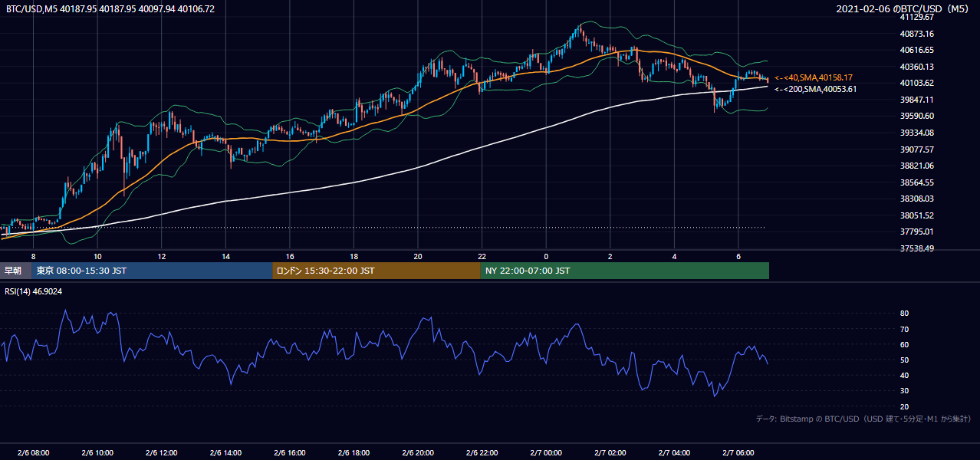Select the 東京 08:00-15:30 JST session bar
Image resolution: width=980 pixels, height=460 pixels.
click(153, 271)
